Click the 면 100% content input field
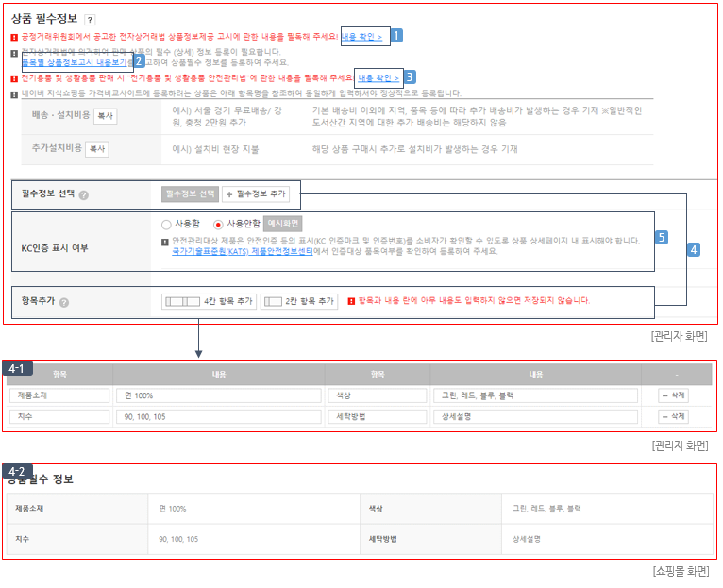The image size is (723, 588). [x=219, y=395]
